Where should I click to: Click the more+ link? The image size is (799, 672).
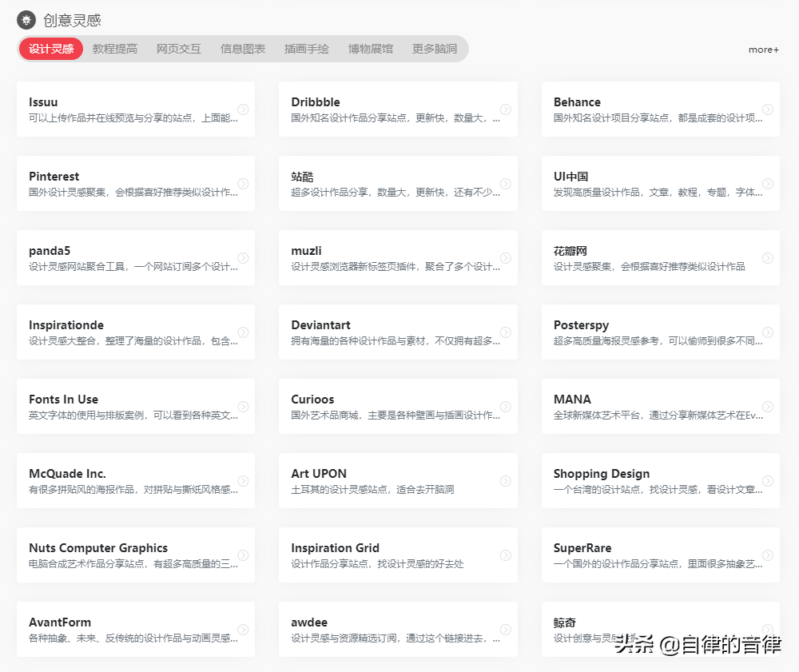tap(763, 50)
